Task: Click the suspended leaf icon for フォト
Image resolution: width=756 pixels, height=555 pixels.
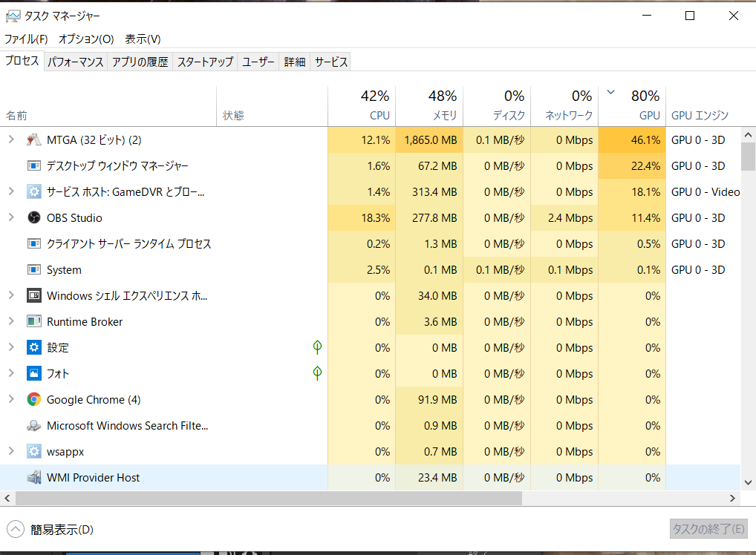Action: pos(317,373)
